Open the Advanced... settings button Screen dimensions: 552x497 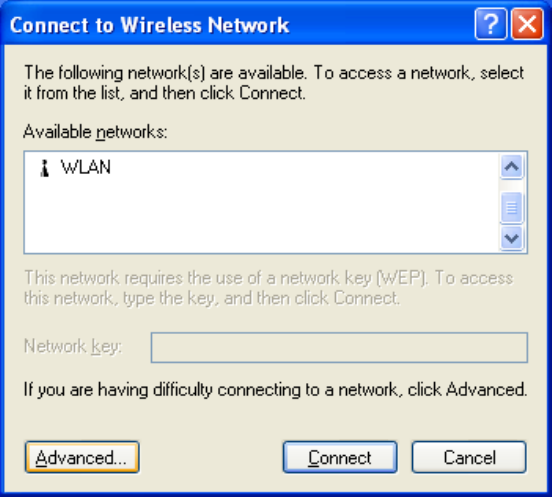(82, 457)
